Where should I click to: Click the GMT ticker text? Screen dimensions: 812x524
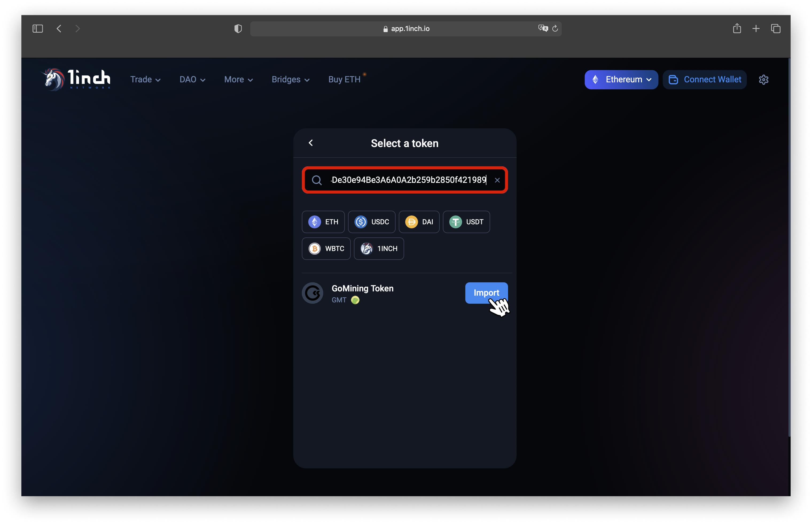click(x=339, y=300)
